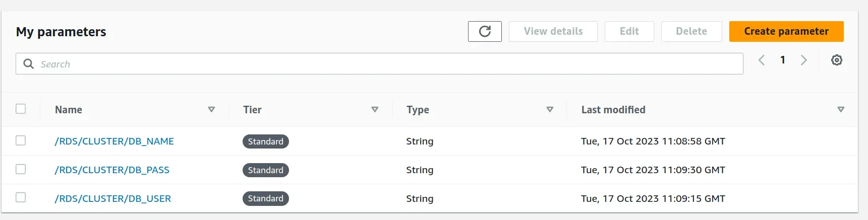Go to the previous page arrow
Image resolution: width=868 pixels, height=220 pixels.
click(762, 60)
